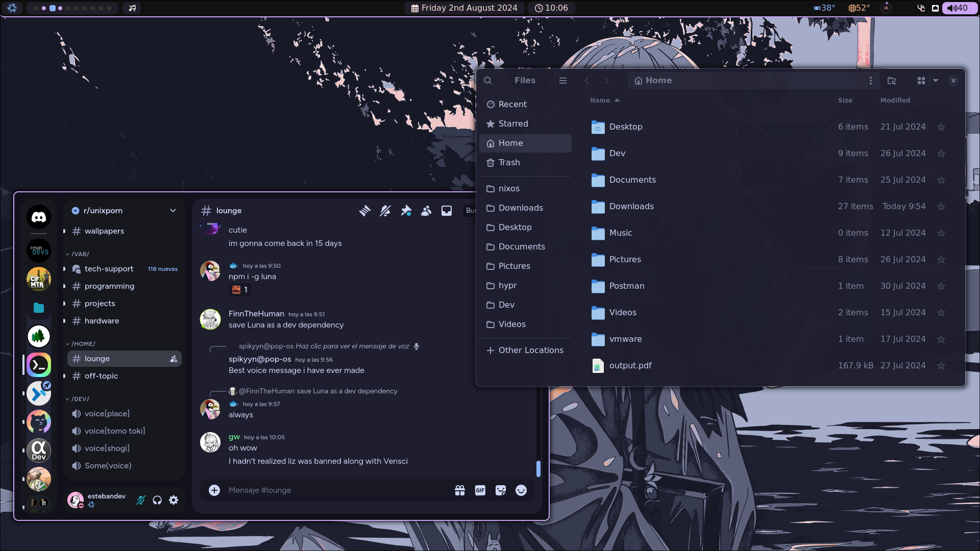Show member list in Discord header
The width and height of the screenshot is (980, 551).
pyautogui.click(x=426, y=211)
